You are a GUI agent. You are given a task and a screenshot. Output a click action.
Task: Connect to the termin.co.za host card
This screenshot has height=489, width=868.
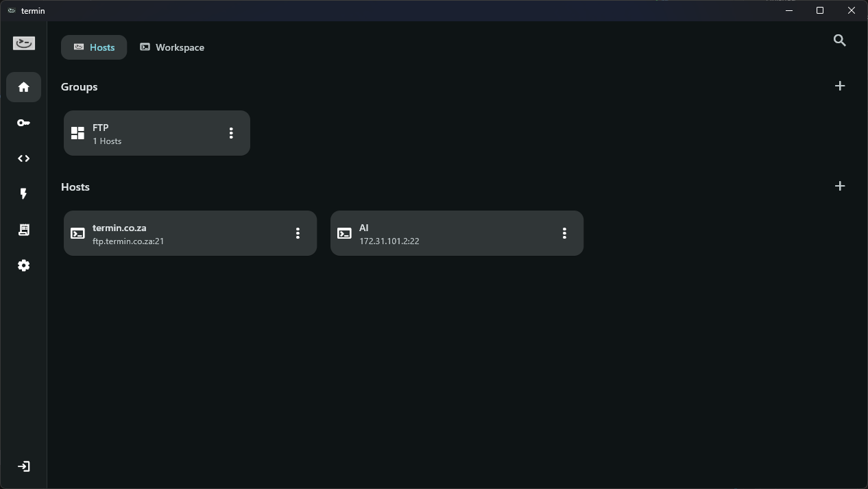coord(178,233)
